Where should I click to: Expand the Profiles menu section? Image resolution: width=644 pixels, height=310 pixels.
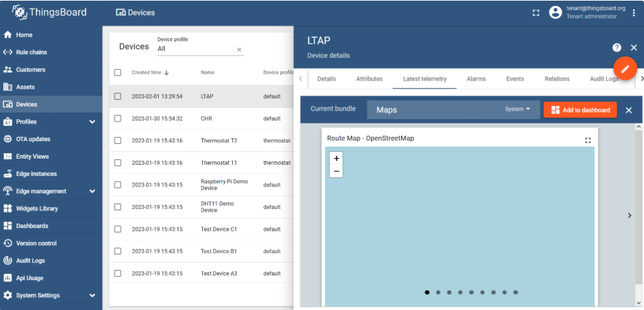(92, 122)
